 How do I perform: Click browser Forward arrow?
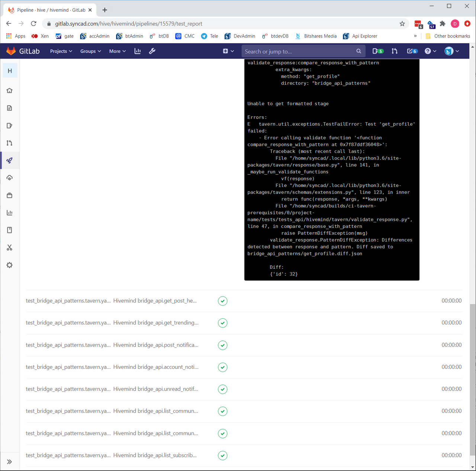21,23
